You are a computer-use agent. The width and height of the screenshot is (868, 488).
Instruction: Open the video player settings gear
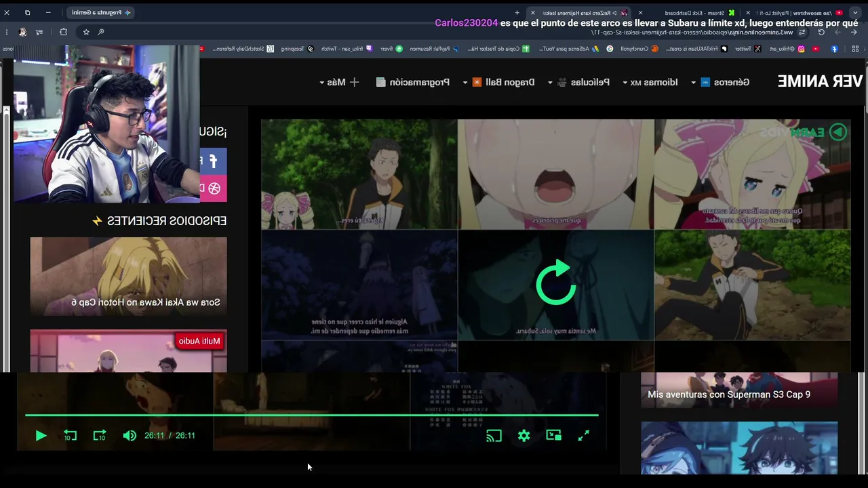coord(524,436)
